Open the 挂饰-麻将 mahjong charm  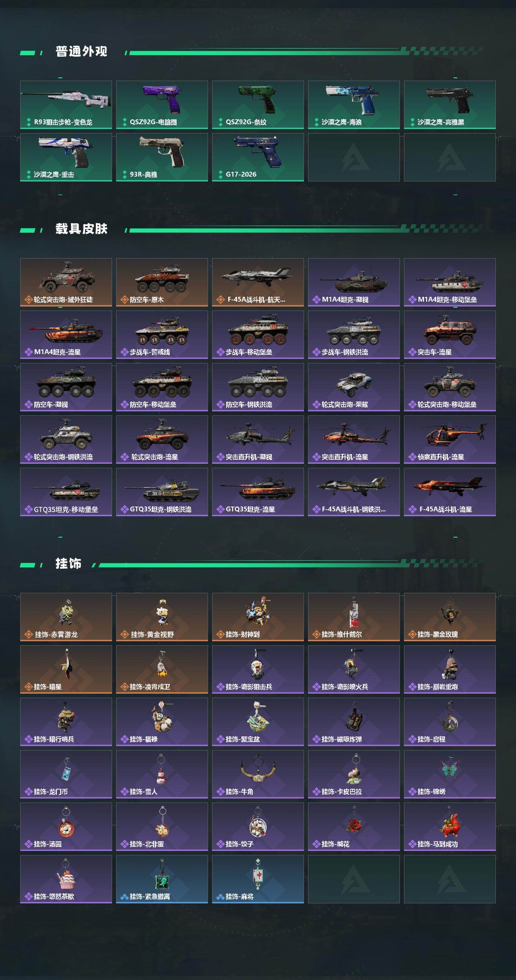pyautogui.click(x=258, y=879)
